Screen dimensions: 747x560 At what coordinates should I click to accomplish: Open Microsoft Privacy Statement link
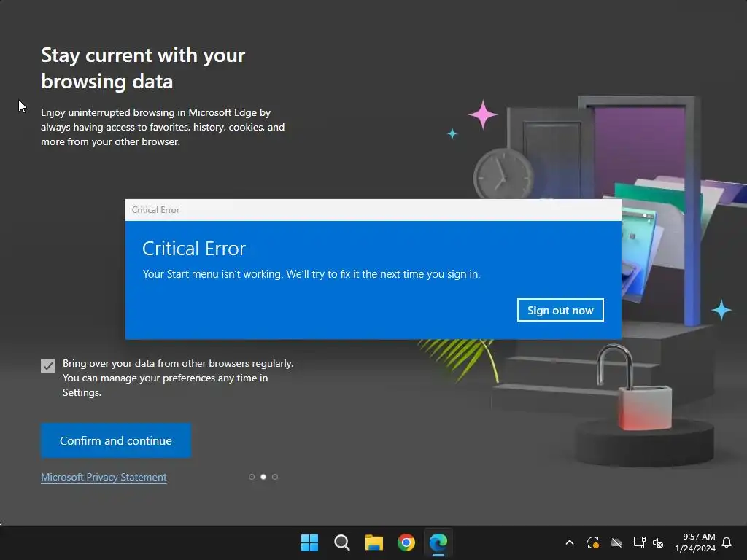104,477
